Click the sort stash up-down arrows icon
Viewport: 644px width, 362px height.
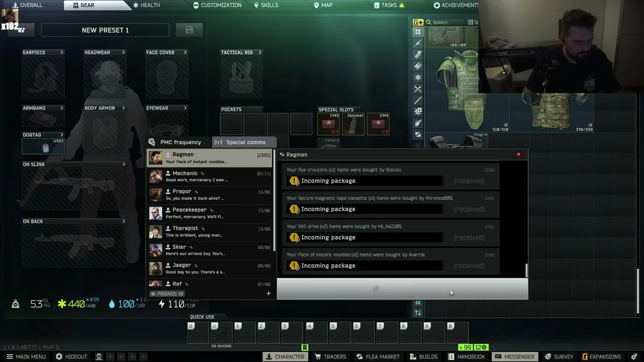click(x=418, y=313)
